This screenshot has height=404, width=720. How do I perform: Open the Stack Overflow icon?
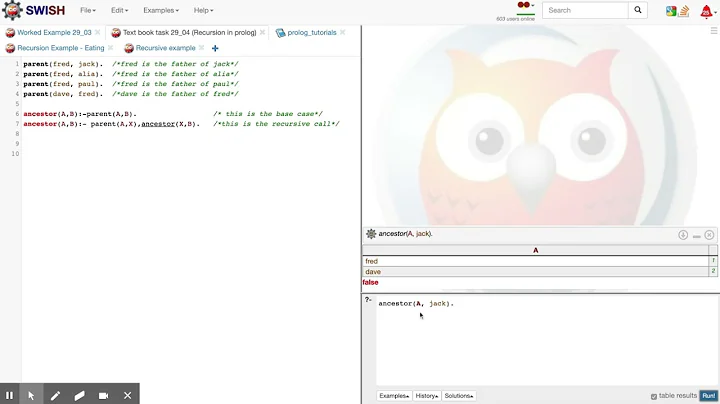point(684,11)
